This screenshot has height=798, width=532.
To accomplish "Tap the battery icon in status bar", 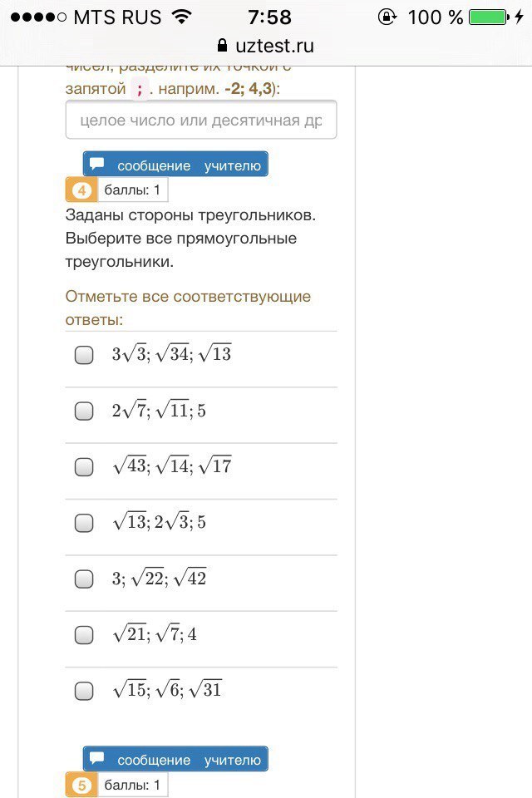I will click(487, 17).
